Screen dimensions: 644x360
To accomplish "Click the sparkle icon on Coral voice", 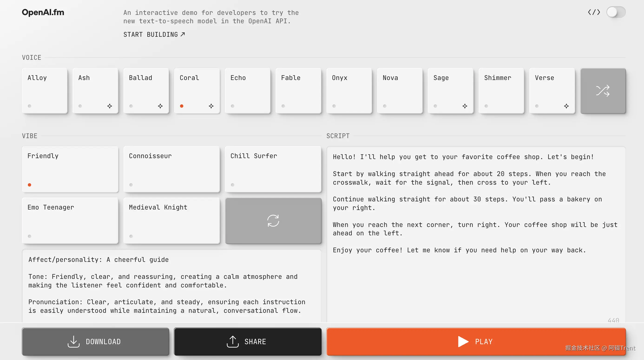I will click(x=211, y=106).
